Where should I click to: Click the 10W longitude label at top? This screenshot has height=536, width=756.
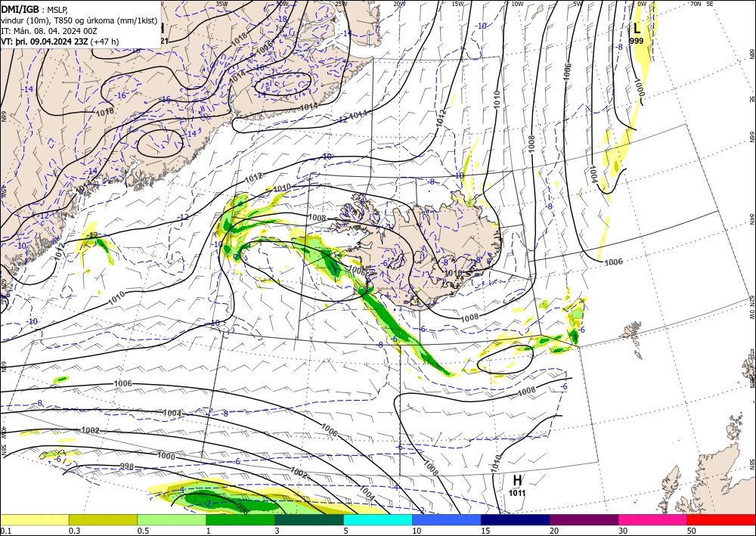517,4
